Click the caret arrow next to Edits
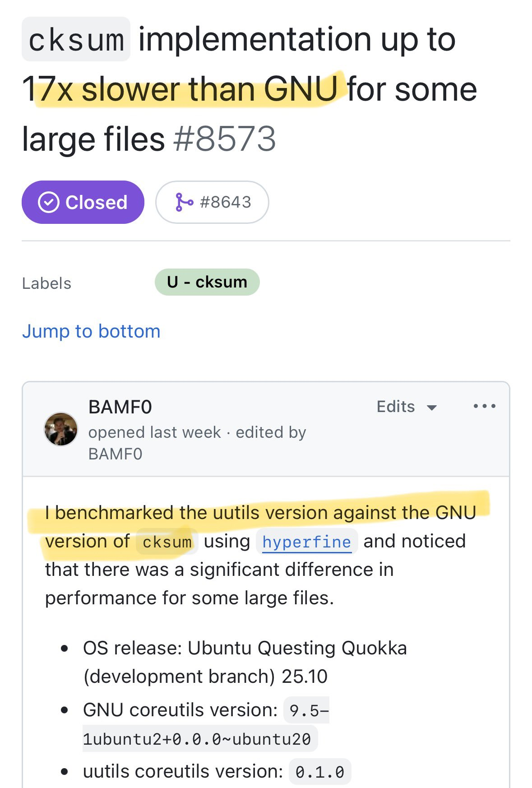532x788 pixels. click(x=432, y=408)
